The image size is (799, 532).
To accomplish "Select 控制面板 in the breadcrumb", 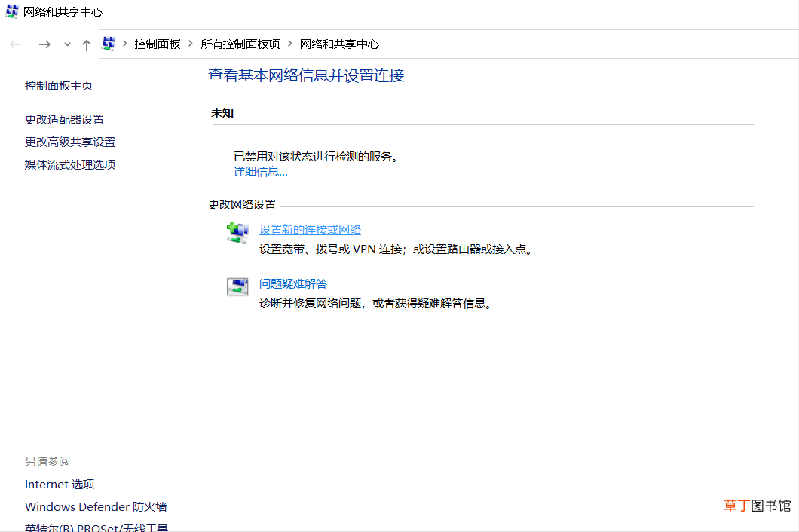I will click(x=158, y=44).
